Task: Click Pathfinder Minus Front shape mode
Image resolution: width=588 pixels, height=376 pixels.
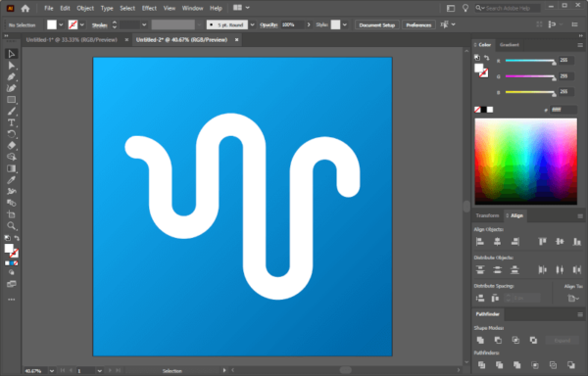Action: tap(498, 340)
